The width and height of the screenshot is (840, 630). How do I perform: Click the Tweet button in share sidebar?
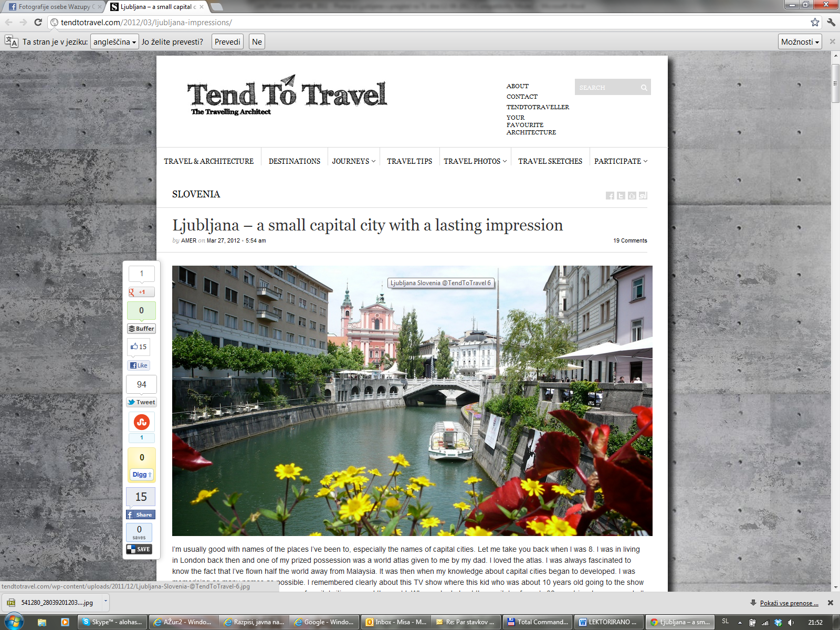141,402
